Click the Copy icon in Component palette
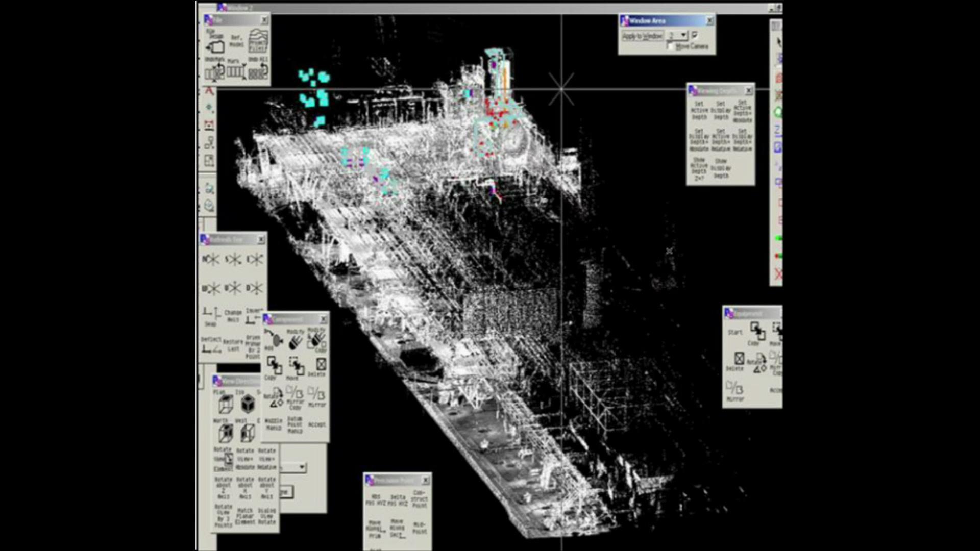 pos(274,368)
